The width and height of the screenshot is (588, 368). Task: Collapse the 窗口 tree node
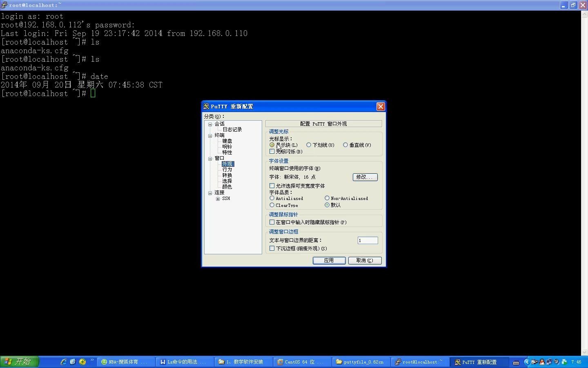tap(210, 159)
